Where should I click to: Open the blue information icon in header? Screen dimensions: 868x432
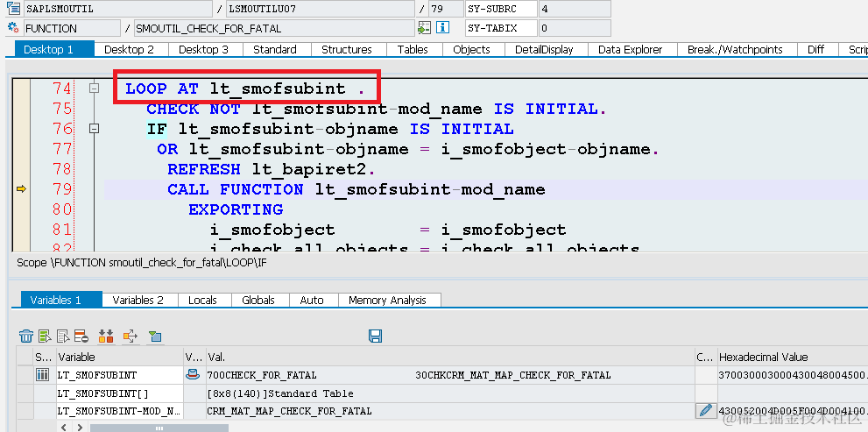[x=441, y=28]
